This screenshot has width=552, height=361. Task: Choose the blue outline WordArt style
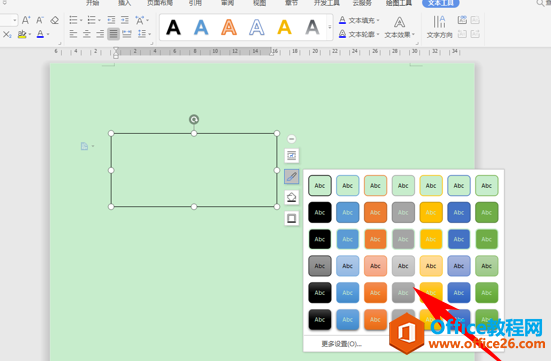[x=257, y=27]
